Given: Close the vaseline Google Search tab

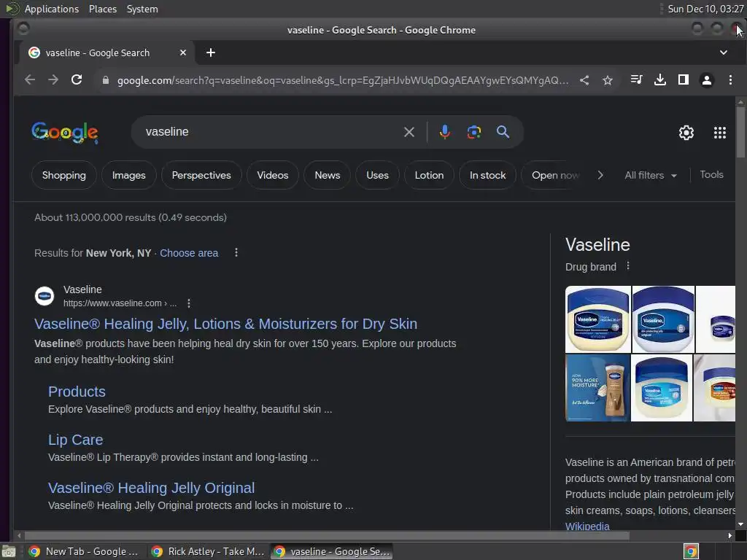Looking at the screenshot, I should click(183, 52).
